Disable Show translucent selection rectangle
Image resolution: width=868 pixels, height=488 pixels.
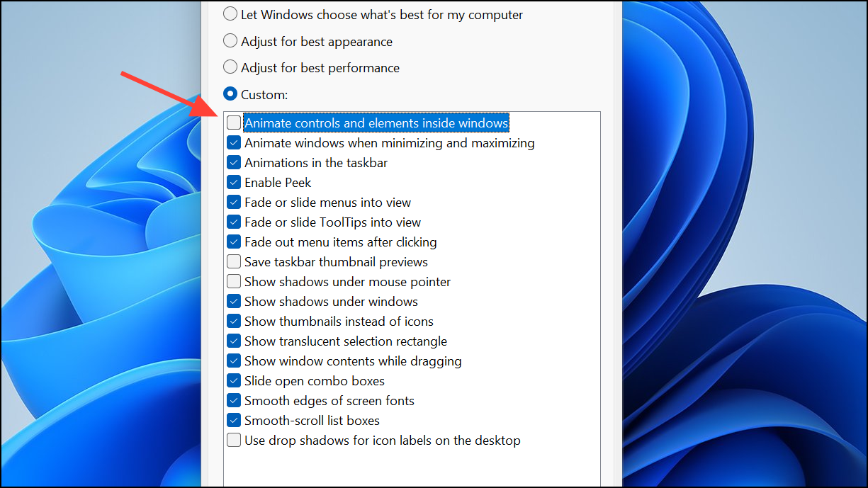click(x=234, y=341)
